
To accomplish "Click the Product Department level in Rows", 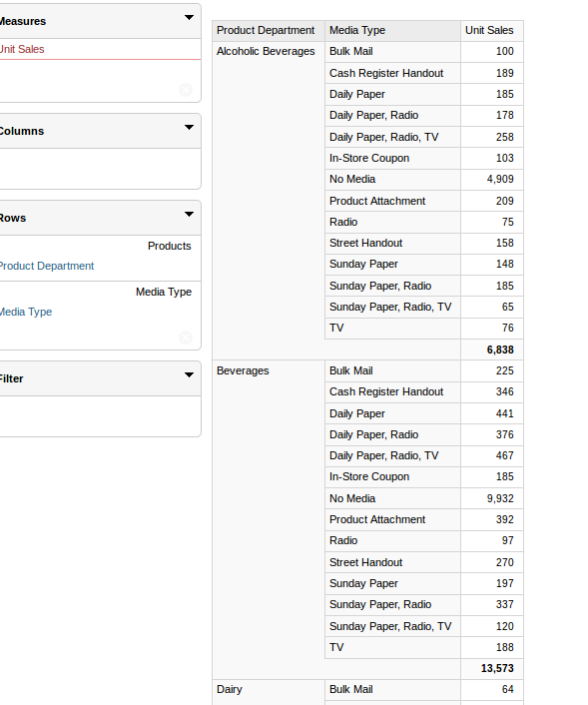I will pos(46,266).
